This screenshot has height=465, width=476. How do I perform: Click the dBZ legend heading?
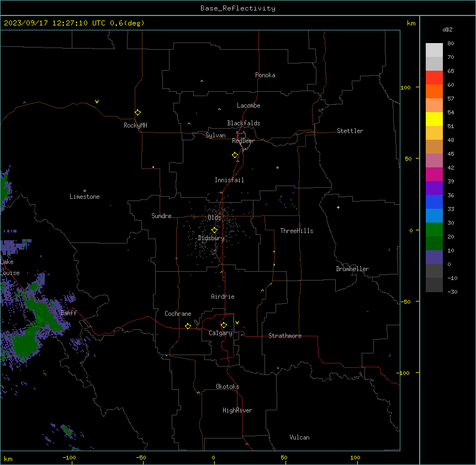(447, 29)
